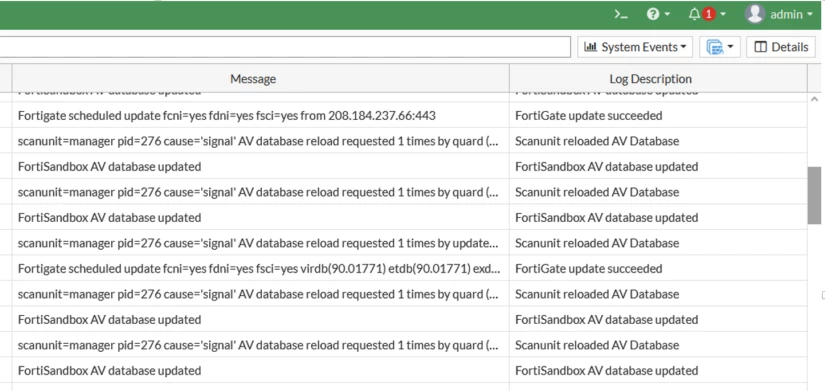The height and width of the screenshot is (391, 825).
Task: Open the System Events log type dropdown
Action: pos(635,47)
